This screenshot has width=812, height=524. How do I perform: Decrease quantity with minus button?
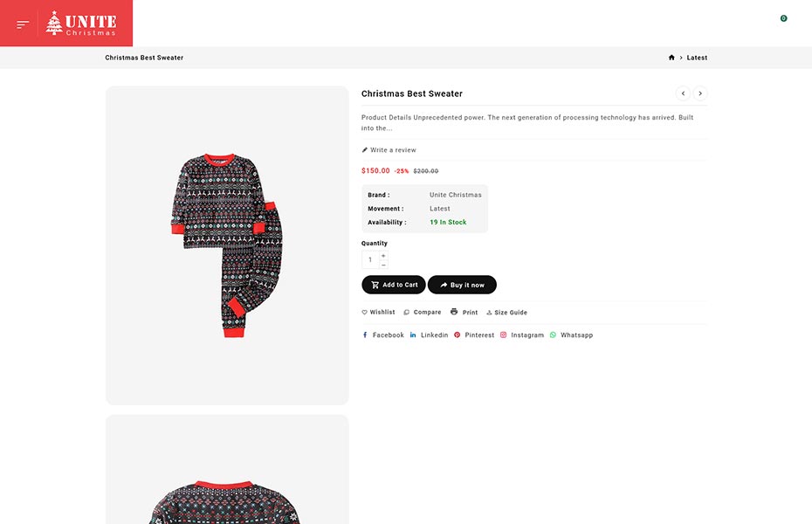coord(383,265)
